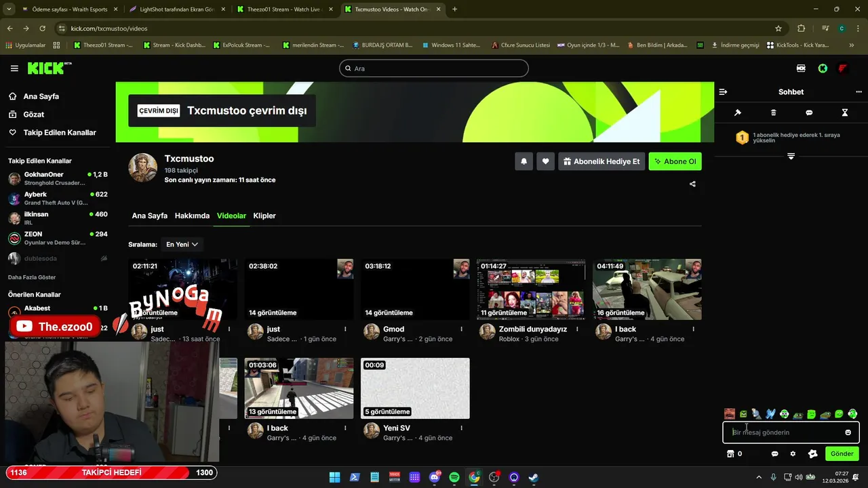Open video options for 'Zombili dunyadayız'
Viewport: 868px width, 488px height.
577,329
